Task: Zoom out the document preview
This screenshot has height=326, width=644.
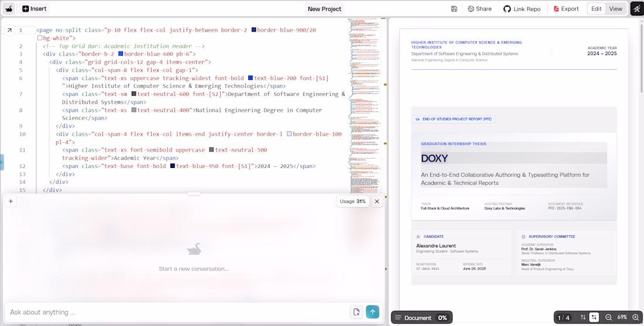Action: click(x=609, y=317)
